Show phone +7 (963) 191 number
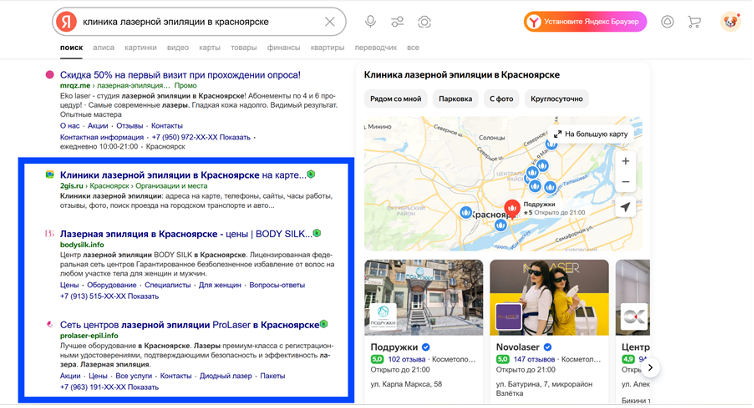Image resolution: width=754 pixels, height=408 pixels. [x=109, y=387]
